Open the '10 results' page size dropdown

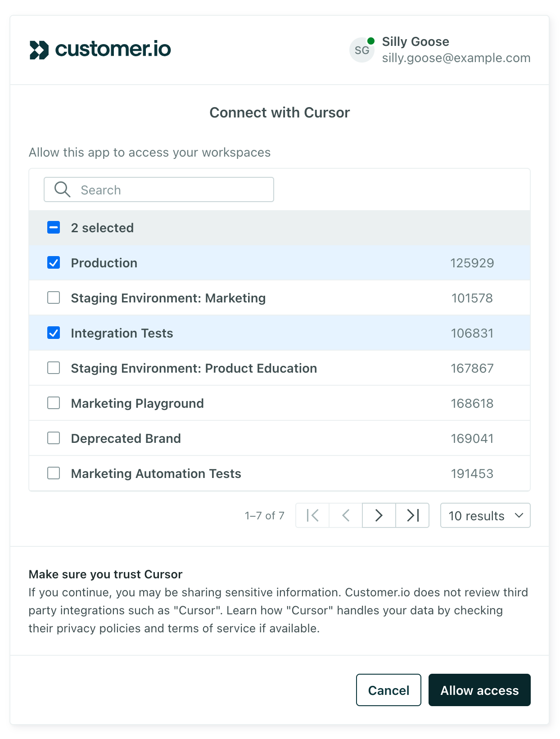(x=485, y=515)
